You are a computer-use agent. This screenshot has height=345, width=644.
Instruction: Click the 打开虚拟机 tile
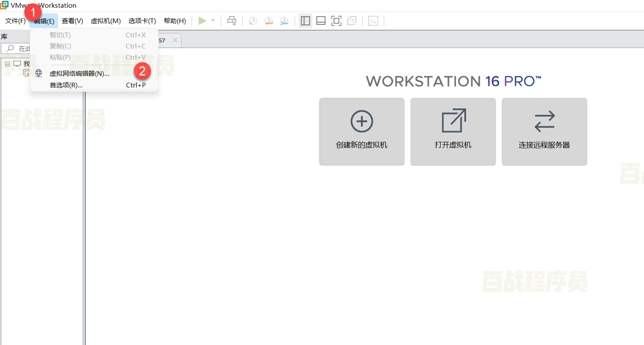[453, 132]
